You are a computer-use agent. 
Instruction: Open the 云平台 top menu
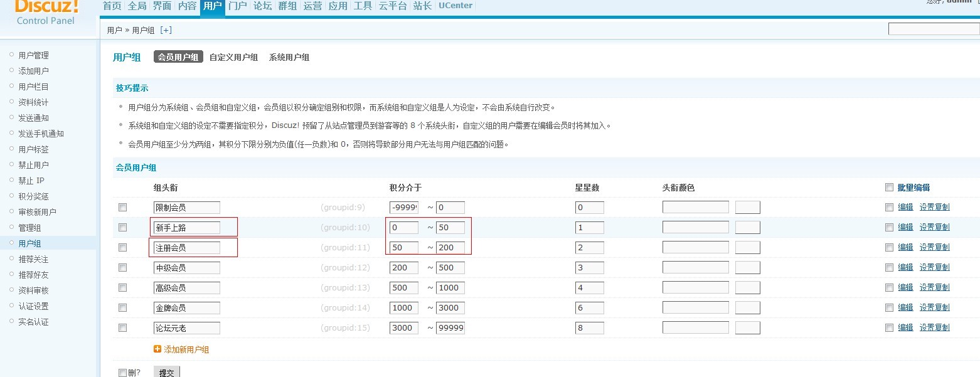(393, 6)
